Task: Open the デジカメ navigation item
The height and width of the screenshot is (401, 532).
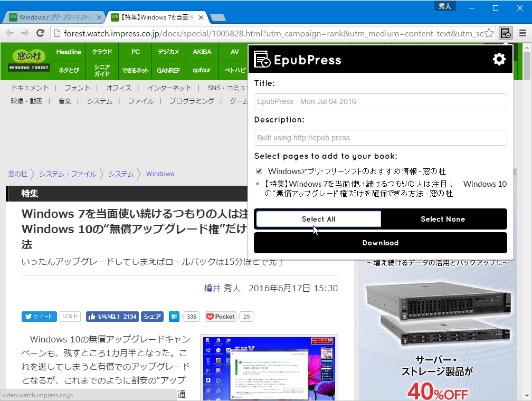Action: [x=168, y=52]
